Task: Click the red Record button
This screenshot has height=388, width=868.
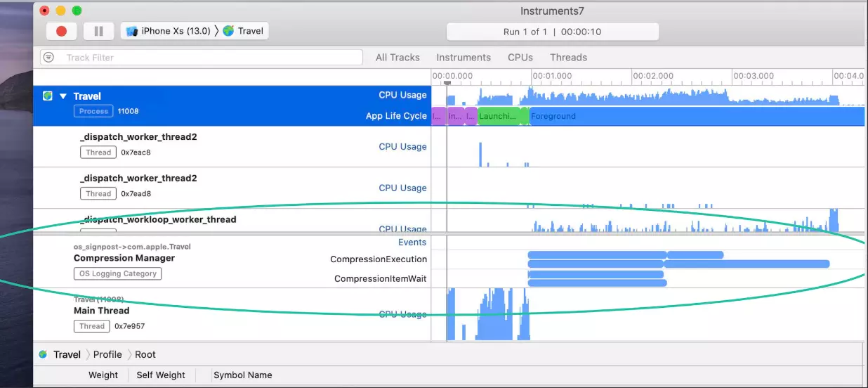Action: (x=61, y=31)
